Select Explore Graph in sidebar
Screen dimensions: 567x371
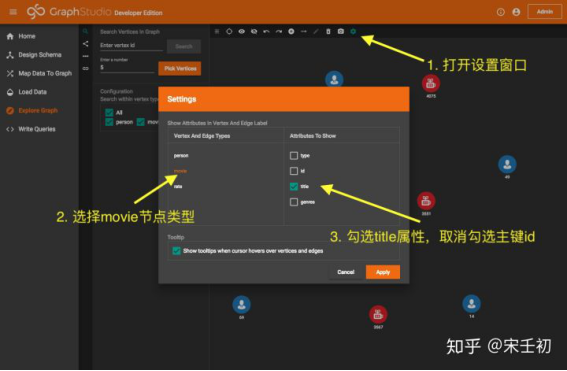(39, 111)
